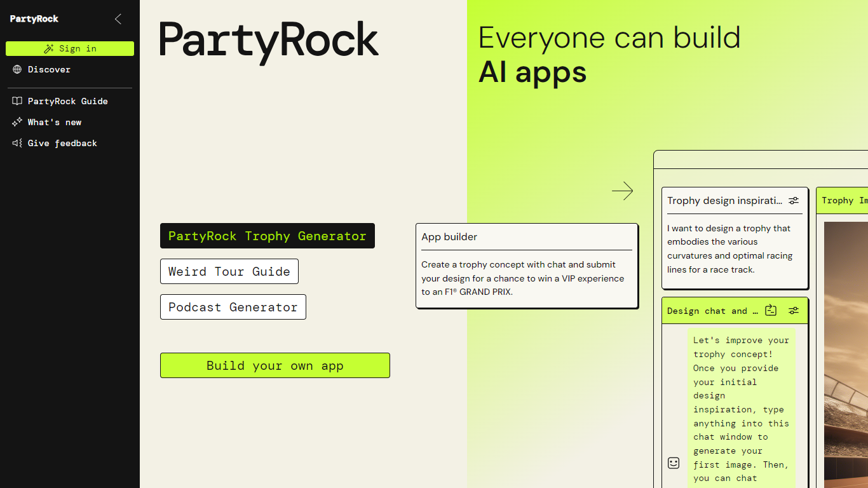
Task: Select the PartyRock Trophy Generator app
Action: point(268,236)
